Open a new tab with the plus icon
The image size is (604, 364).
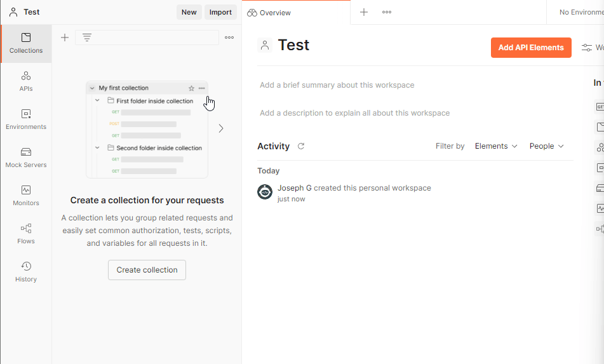(x=364, y=12)
